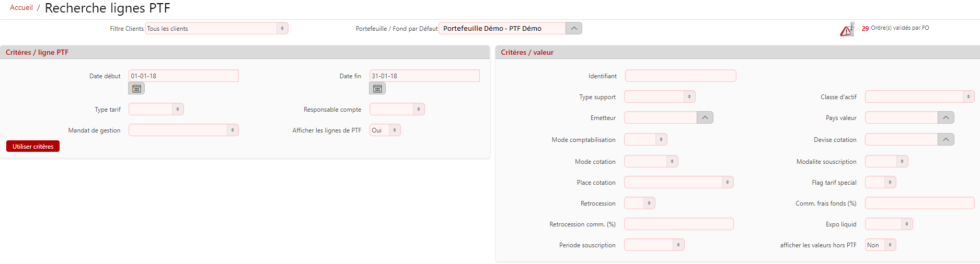The width and height of the screenshot is (980, 264).
Task: Click the Identifiant input field
Action: pyautogui.click(x=681, y=76)
